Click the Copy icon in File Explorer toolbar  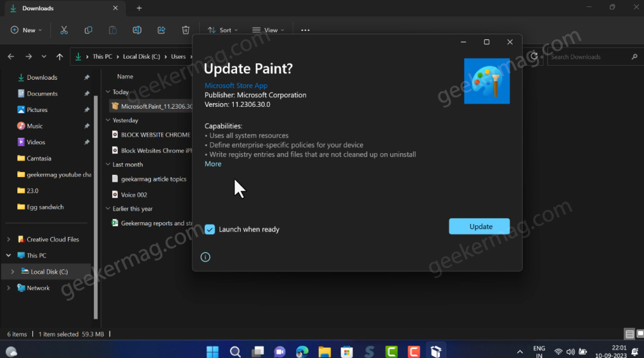click(x=88, y=30)
